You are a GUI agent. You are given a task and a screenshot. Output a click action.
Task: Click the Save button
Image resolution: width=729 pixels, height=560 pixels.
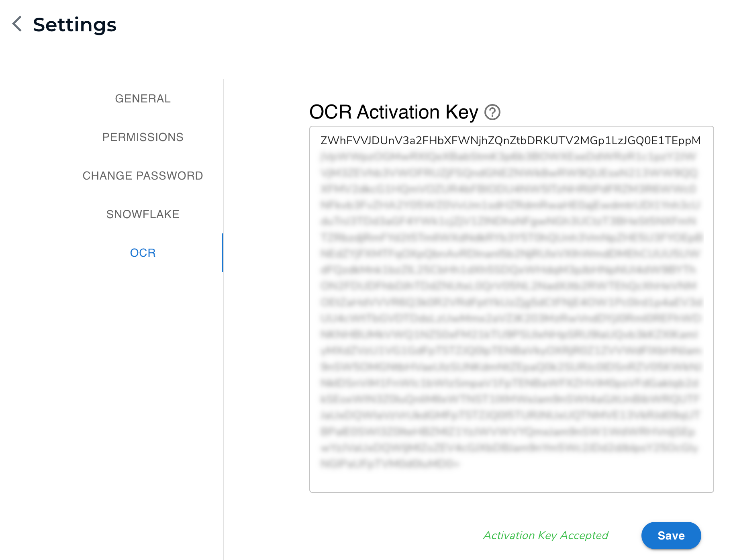click(x=670, y=535)
